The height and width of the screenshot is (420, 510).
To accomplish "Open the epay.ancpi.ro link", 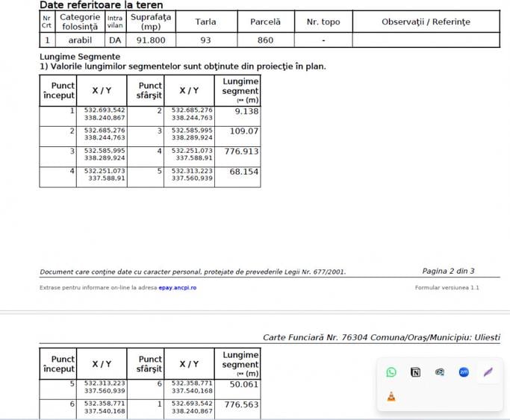I will [176, 287].
